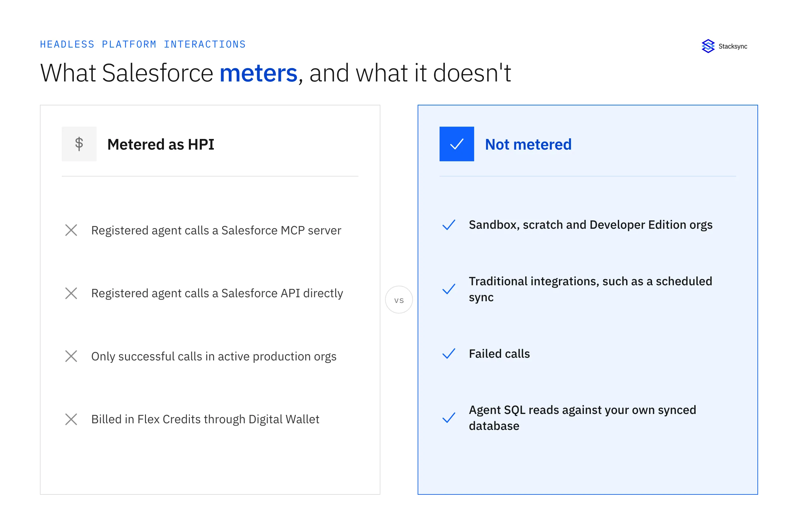Click the Metered as HPI heading

[161, 144]
